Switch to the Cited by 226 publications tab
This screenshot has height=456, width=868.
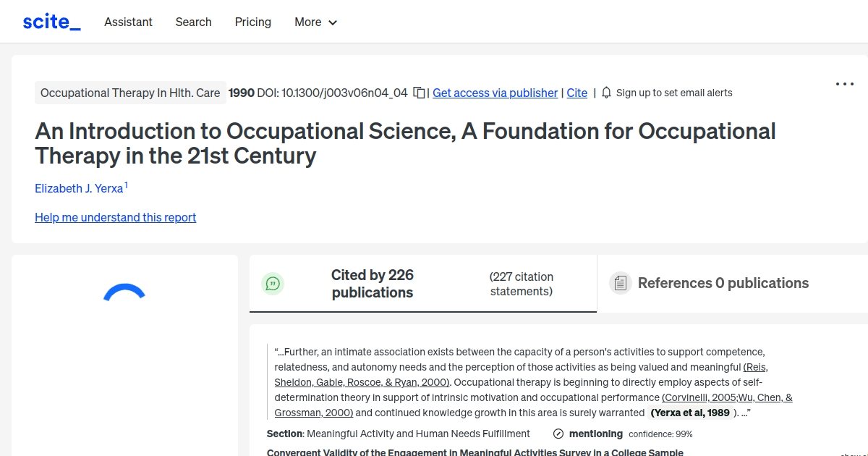(373, 284)
